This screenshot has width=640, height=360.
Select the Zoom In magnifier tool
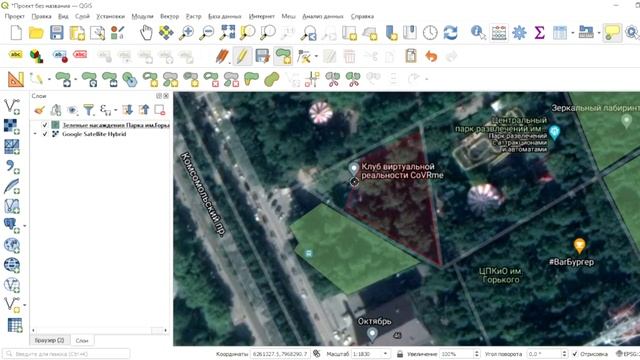tap(186, 33)
